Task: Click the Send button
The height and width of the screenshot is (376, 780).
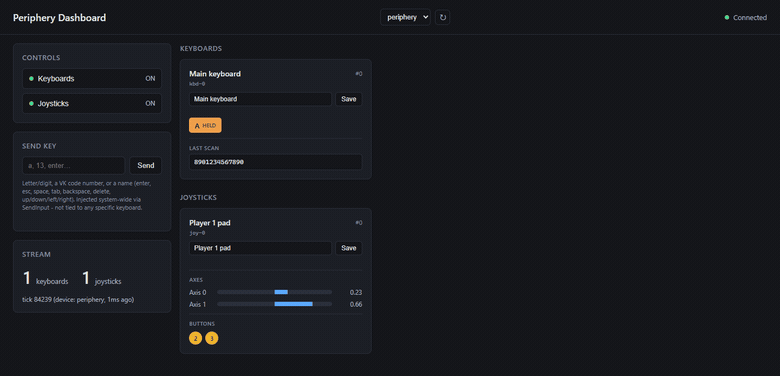Action: pos(146,166)
